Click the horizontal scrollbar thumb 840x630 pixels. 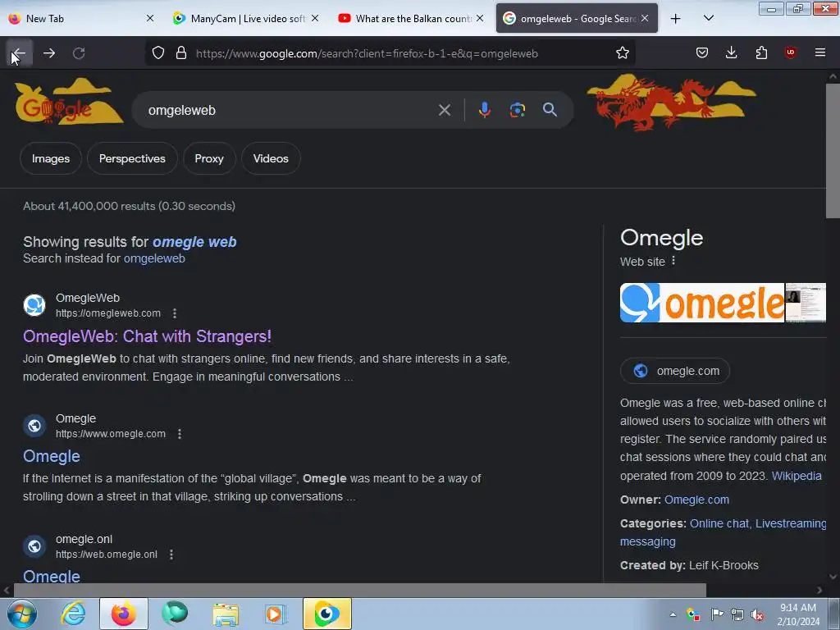click(360, 591)
